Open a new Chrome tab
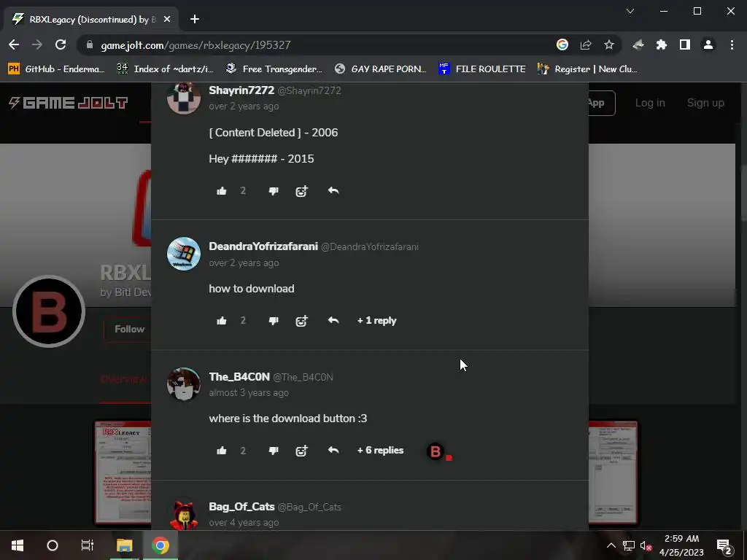 [x=194, y=19]
